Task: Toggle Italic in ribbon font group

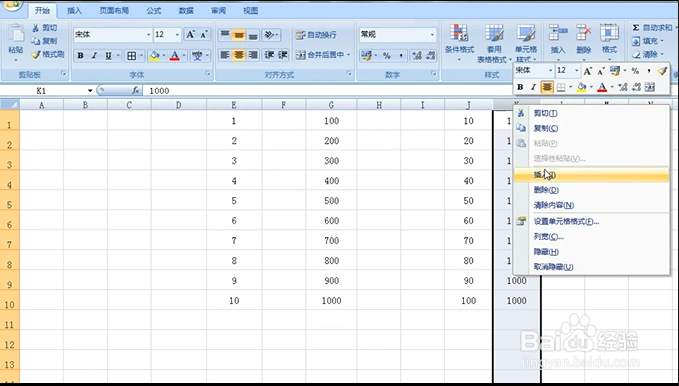Action: coord(94,55)
